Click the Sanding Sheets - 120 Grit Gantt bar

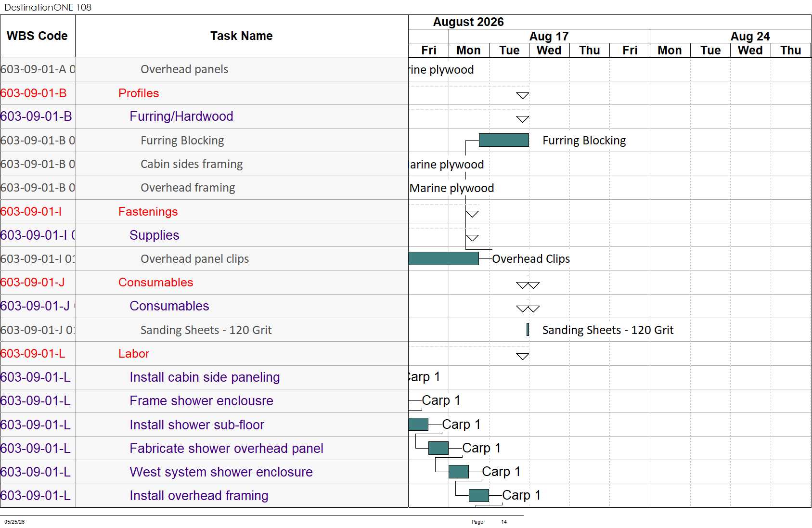[528, 330]
